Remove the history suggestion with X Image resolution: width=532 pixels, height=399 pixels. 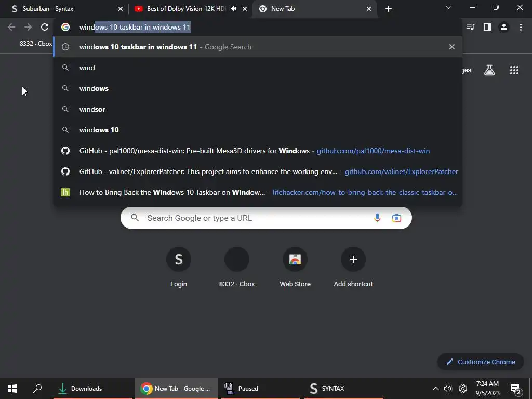tap(451, 47)
